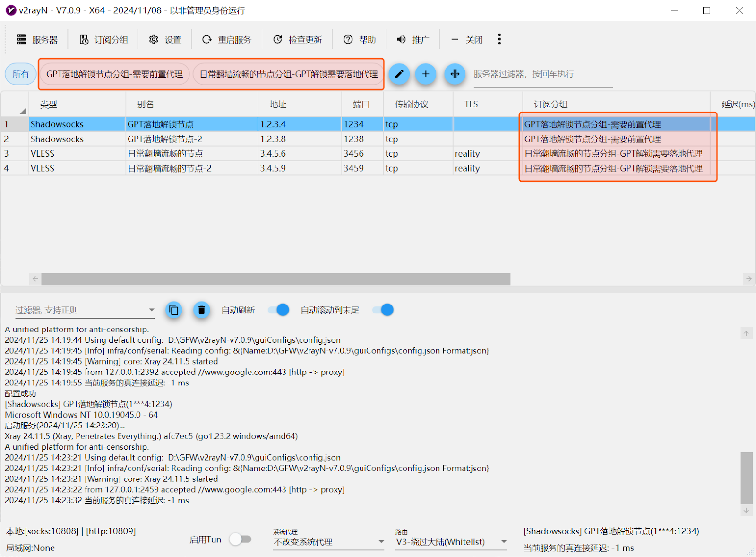Toggle the 自动滚动到末尾 auto-scroll switch
Viewport: 756px width, 557px height.
[x=383, y=310]
